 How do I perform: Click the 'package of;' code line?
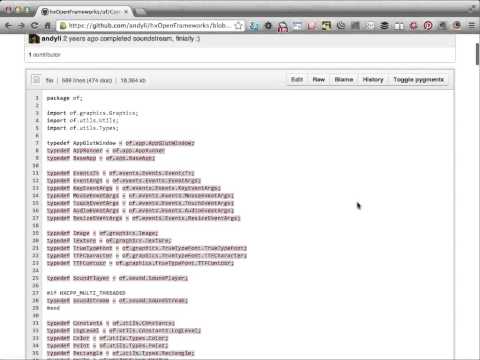point(64,98)
